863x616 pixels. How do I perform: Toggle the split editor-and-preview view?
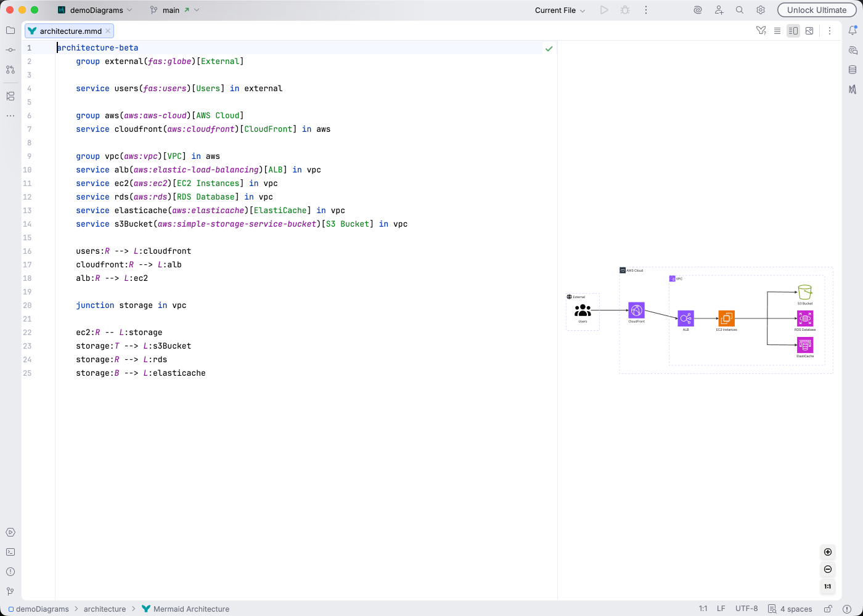(x=793, y=30)
